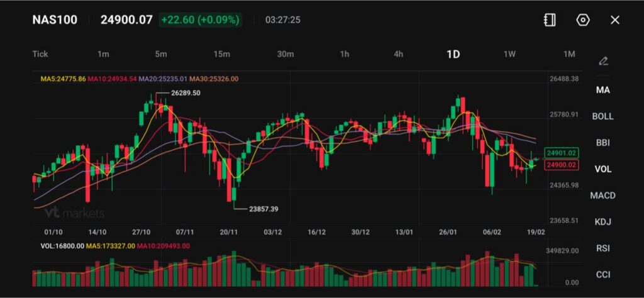Click the 06/02 date label

pyautogui.click(x=492, y=233)
